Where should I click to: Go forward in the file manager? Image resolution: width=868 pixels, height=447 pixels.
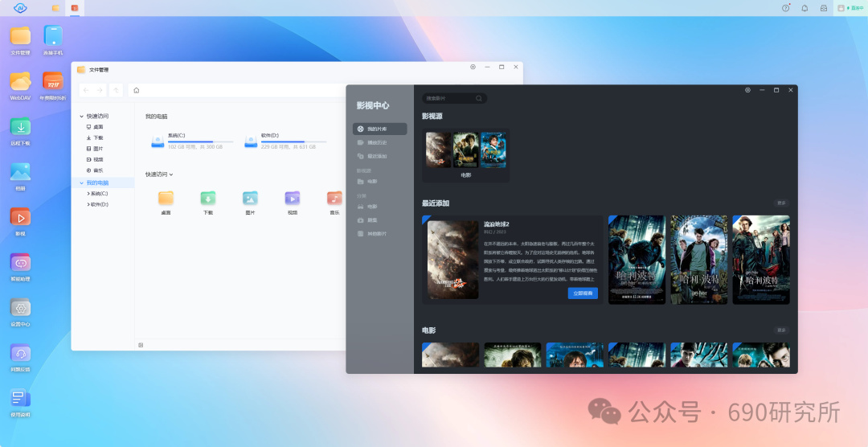[x=100, y=90]
